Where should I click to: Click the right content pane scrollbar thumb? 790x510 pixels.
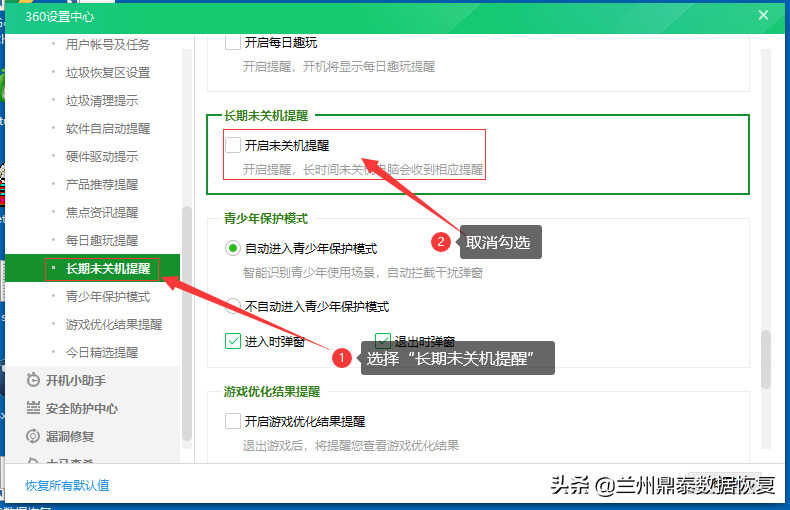tap(765, 359)
